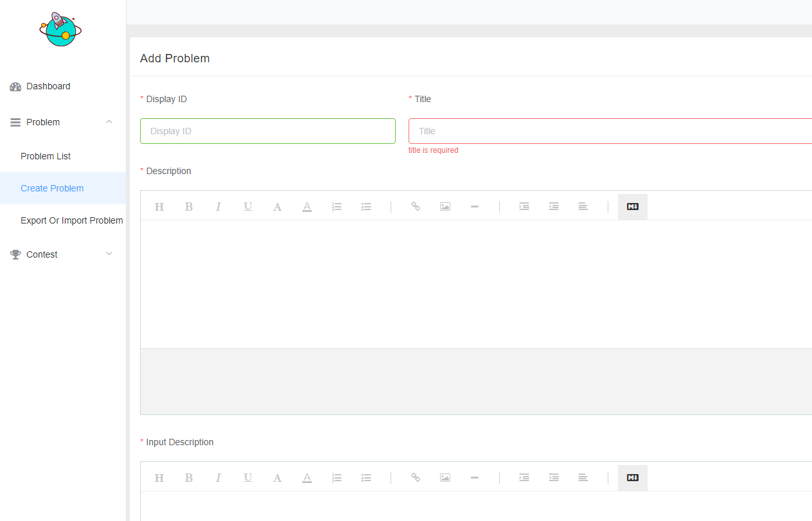Toggle italic in Description editor toolbar
Image resolution: width=812 pixels, height=521 pixels.
218,207
